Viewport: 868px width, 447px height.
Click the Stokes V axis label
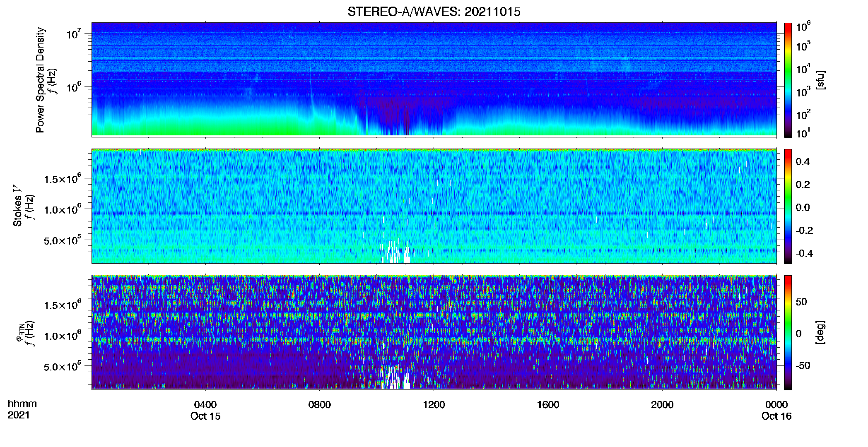coord(18,206)
